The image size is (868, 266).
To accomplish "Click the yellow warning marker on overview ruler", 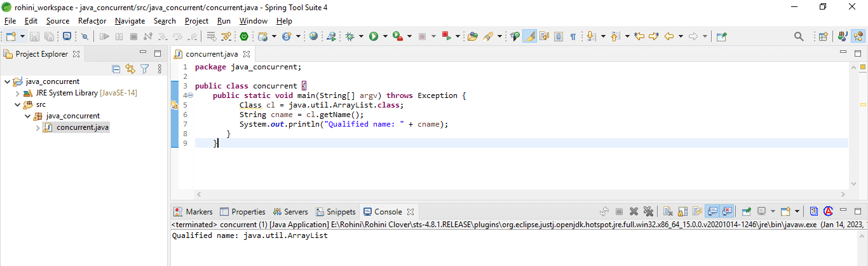I will (864, 104).
